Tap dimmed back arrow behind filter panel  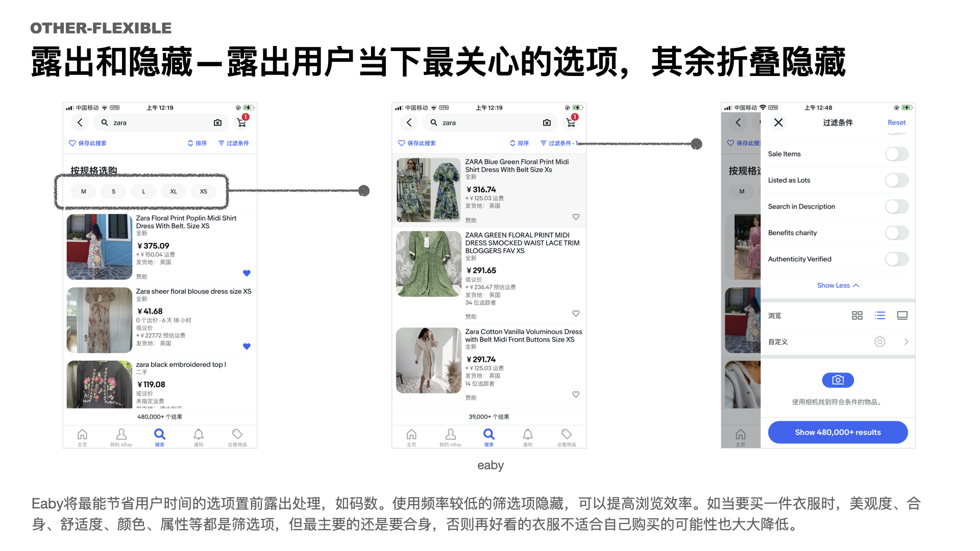coord(738,122)
